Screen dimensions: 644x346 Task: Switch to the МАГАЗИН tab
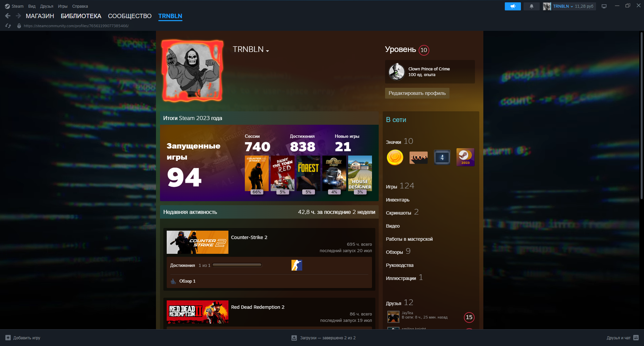point(40,16)
